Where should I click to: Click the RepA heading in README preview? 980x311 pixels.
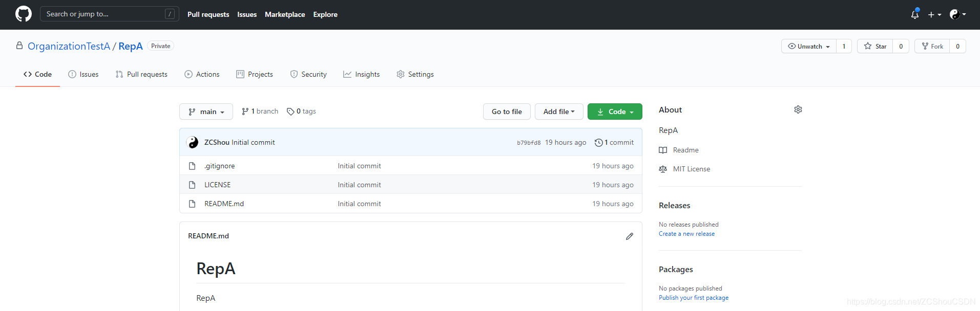pyautogui.click(x=216, y=269)
